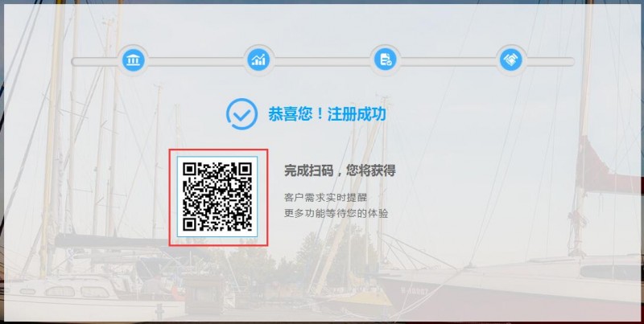This screenshot has height=324, width=644.
Task: Click the progress bar start before bank icon
Action: click(95, 62)
